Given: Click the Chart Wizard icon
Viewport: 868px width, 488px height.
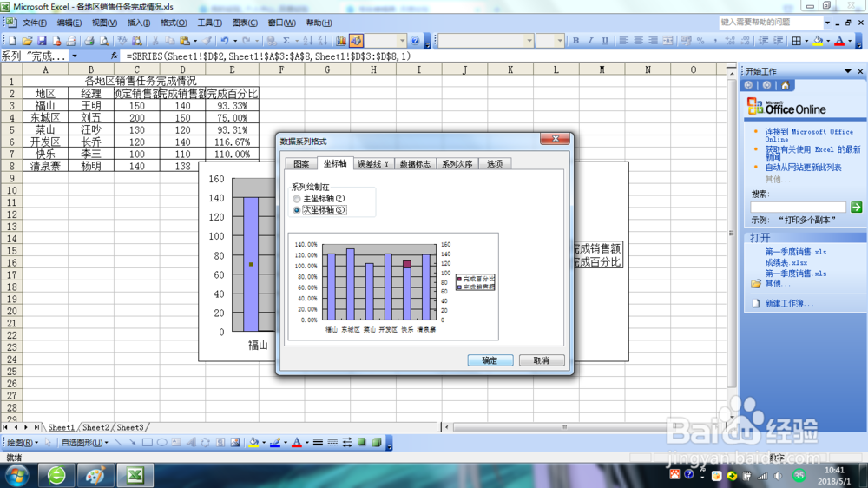Looking at the screenshot, I should pyautogui.click(x=341, y=41).
